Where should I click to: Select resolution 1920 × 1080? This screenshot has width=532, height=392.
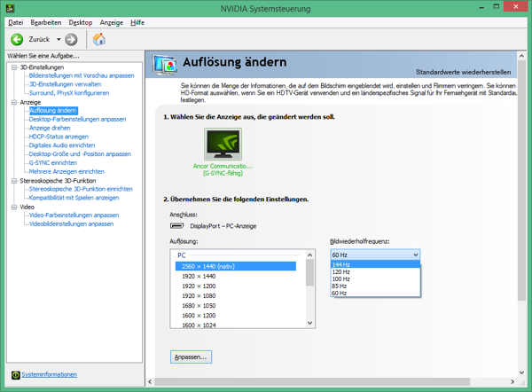[236, 296]
